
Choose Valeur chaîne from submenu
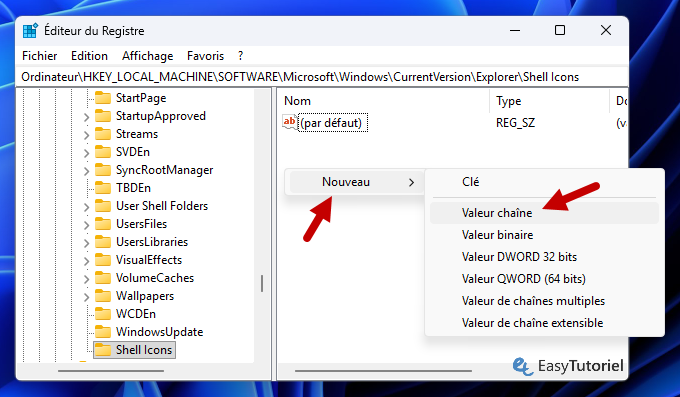coord(544,213)
